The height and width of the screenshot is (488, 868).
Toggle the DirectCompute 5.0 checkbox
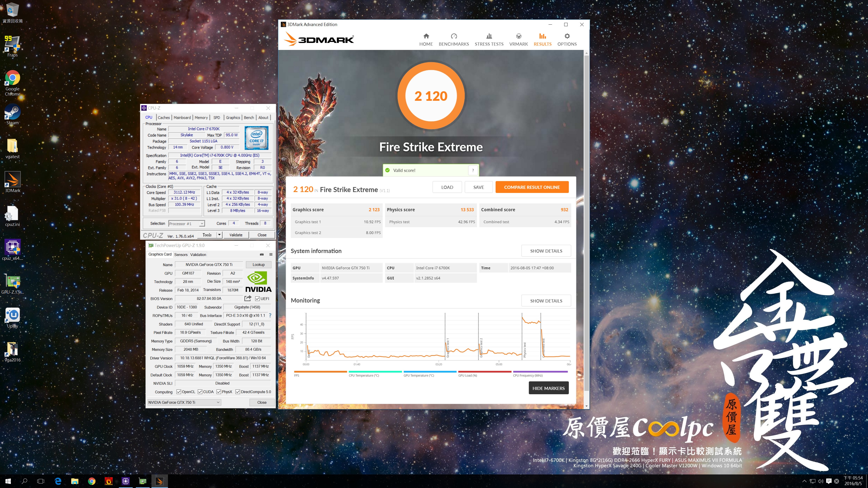[238, 392]
